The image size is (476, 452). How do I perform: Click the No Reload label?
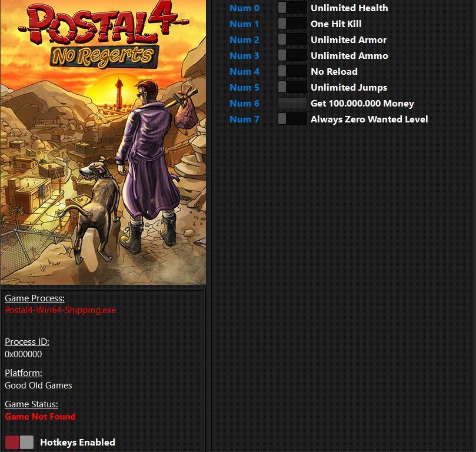334,72
